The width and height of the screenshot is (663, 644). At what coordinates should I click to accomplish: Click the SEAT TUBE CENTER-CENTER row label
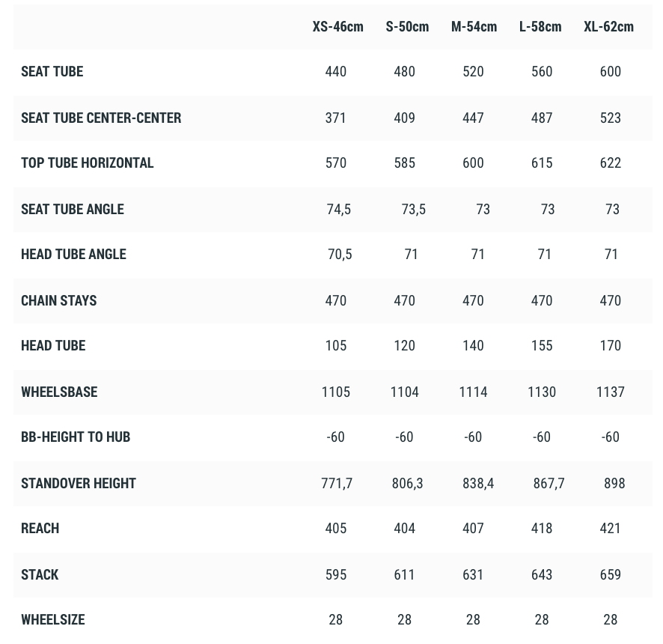point(101,118)
